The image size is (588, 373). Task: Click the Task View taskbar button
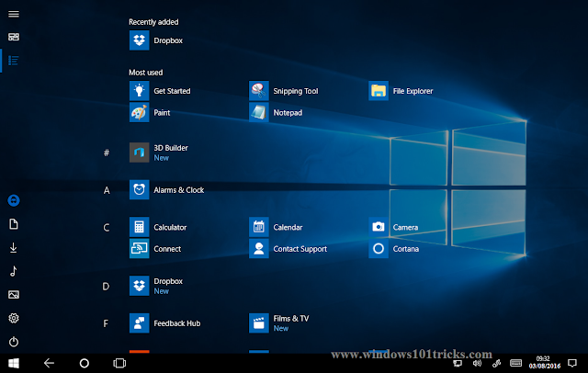(119, 363)
